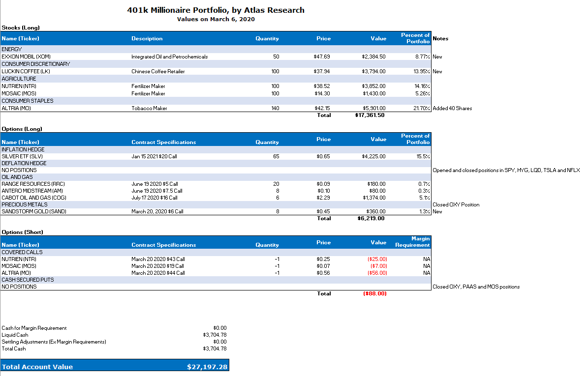Select the DEFLATION HEDGE category row
The width and height of the screenshot is (588, 376).
pyautogui.click(x=216, y=163)
